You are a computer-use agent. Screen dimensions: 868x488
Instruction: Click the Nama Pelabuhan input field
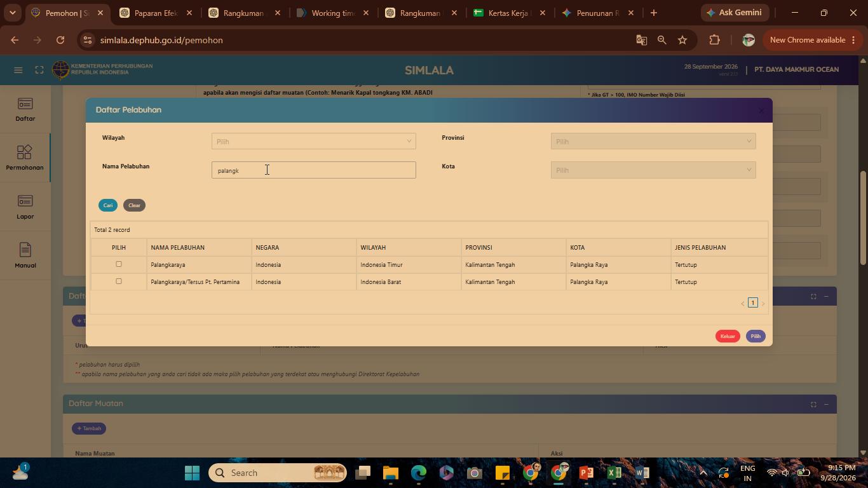[x=314, y=170]
